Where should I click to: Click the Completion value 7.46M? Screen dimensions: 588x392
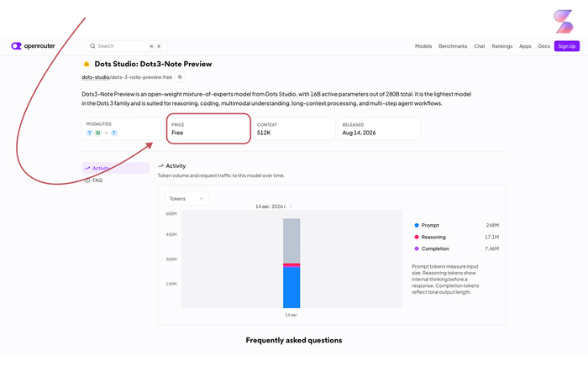tap(491, 248)
